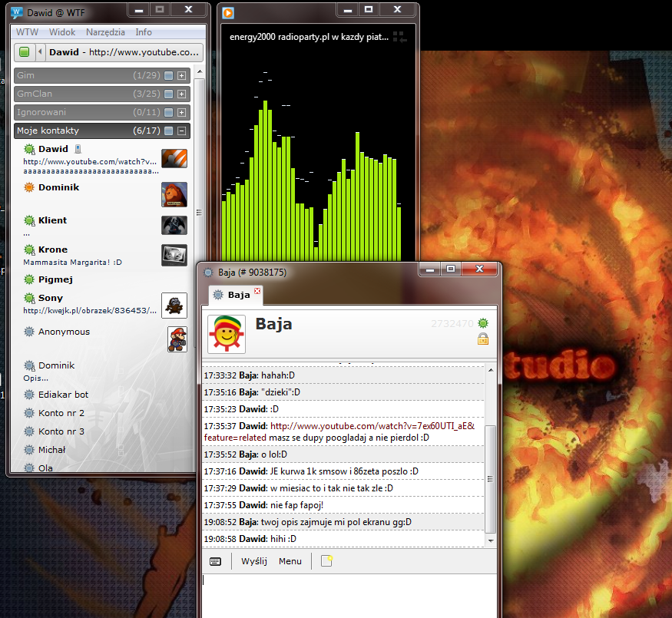The image size is (672, 618).
Task: Click the chat history scrollbar down arrow
Action: 491,541
